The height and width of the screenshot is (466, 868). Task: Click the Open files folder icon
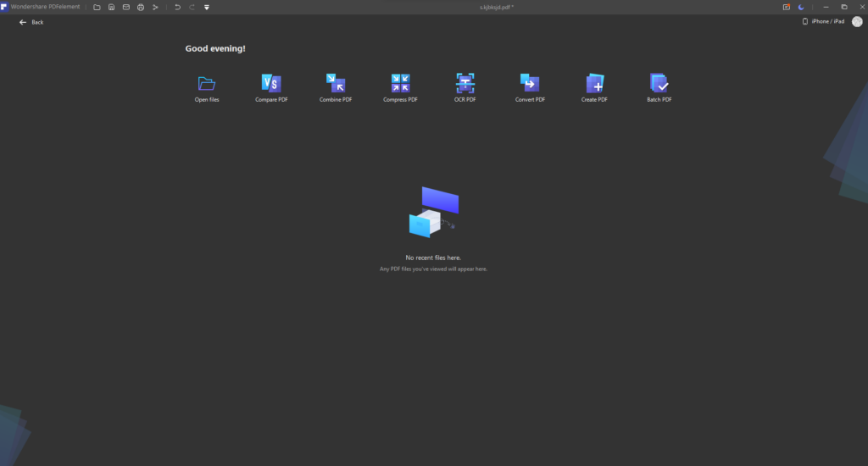click(x=207, y=84)
